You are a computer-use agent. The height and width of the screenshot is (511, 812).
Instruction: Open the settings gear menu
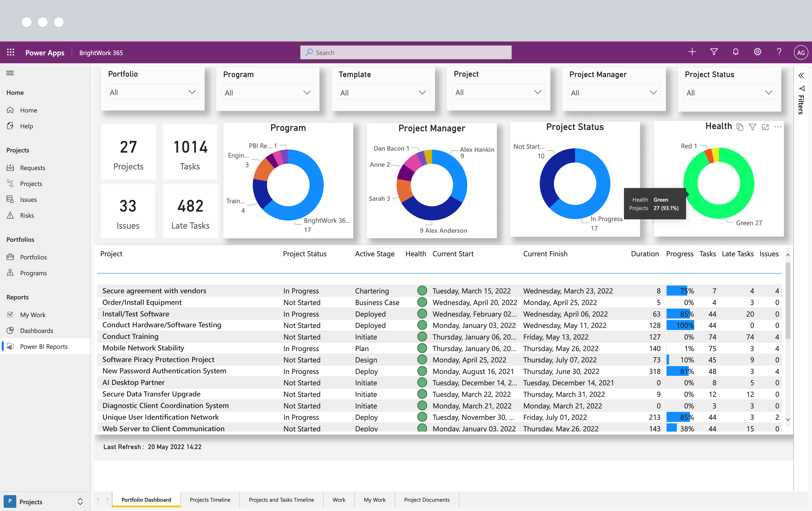pyautogui.click(x=757, y=52)
